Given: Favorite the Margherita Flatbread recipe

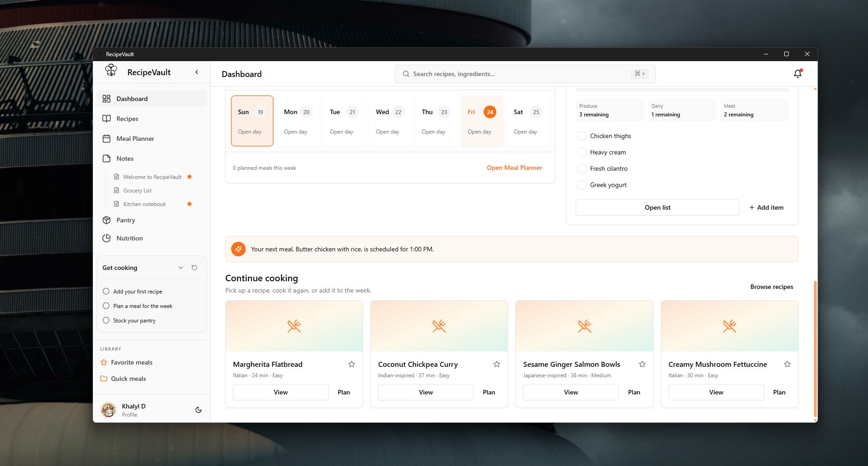Looking at the screenshot, I should point(352,364).
